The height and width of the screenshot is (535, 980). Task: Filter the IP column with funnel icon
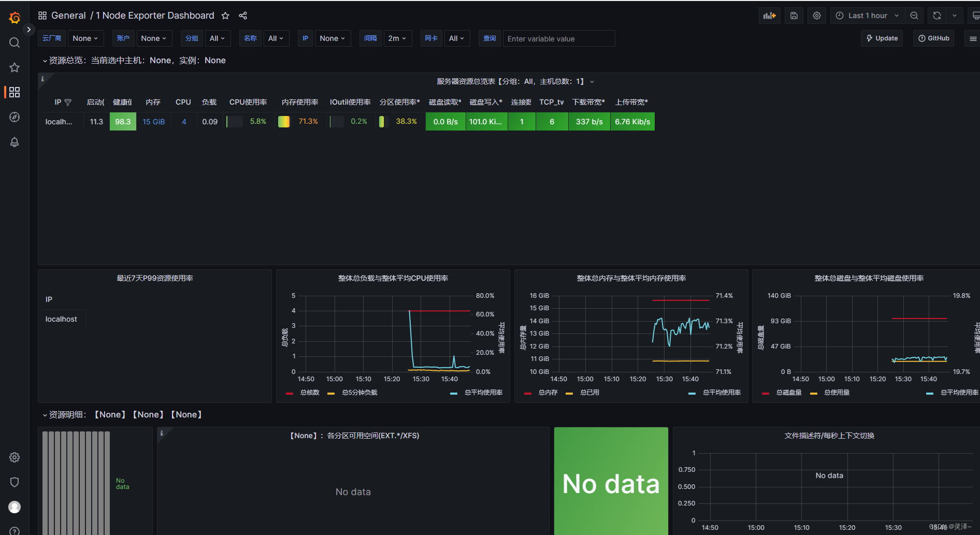click(x=68, y=103)
